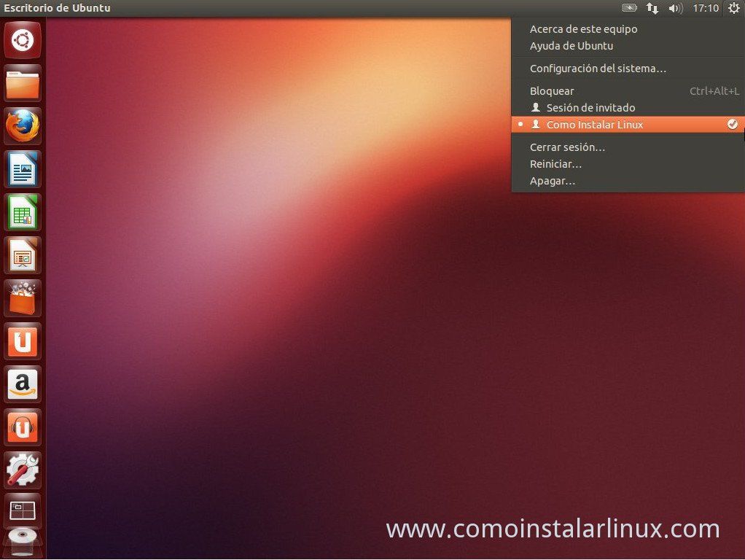Image resolution: width=745 pixels, height=560 pixels.
Task: Open the Files manager in launcher
Action: 23,84
